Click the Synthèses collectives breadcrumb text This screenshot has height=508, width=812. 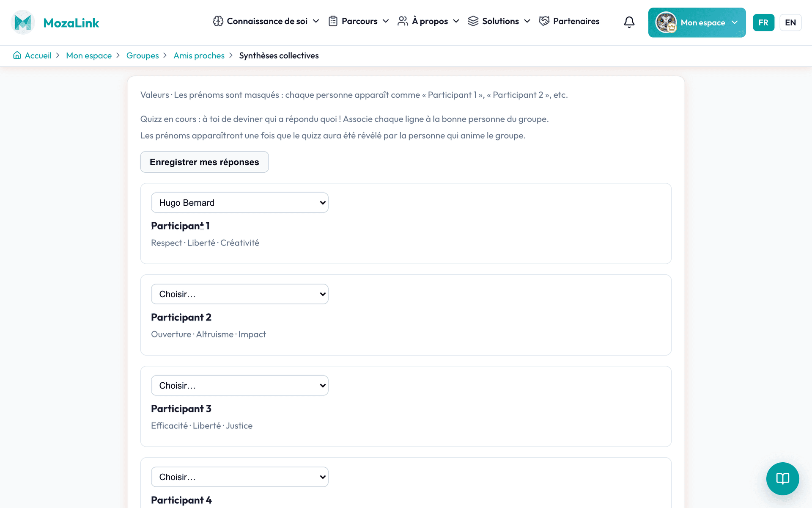tap(279, 55)
